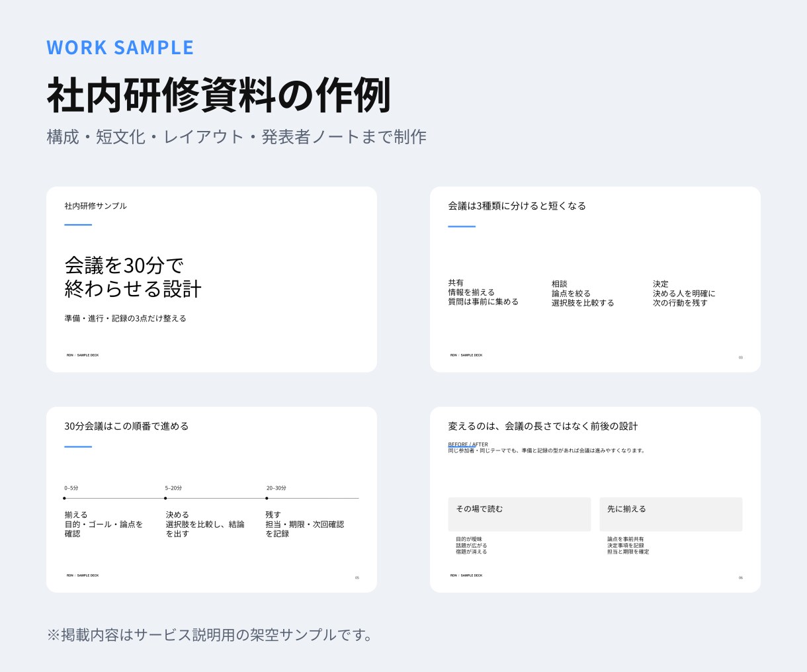Viewport: 807px width, 672px height.
Task: Click the 相談 column heading
Action: [560, 284]
